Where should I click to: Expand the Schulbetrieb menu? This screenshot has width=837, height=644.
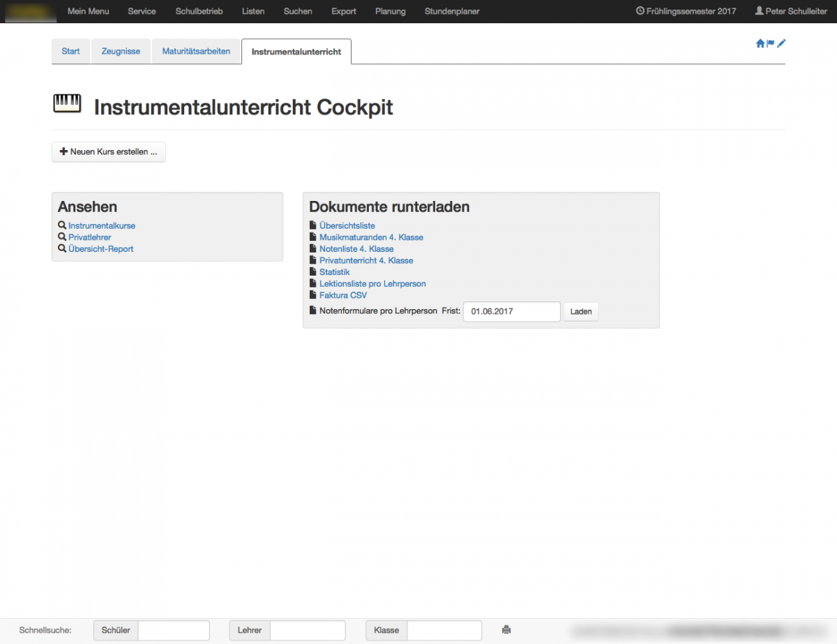tap(199, 11)
